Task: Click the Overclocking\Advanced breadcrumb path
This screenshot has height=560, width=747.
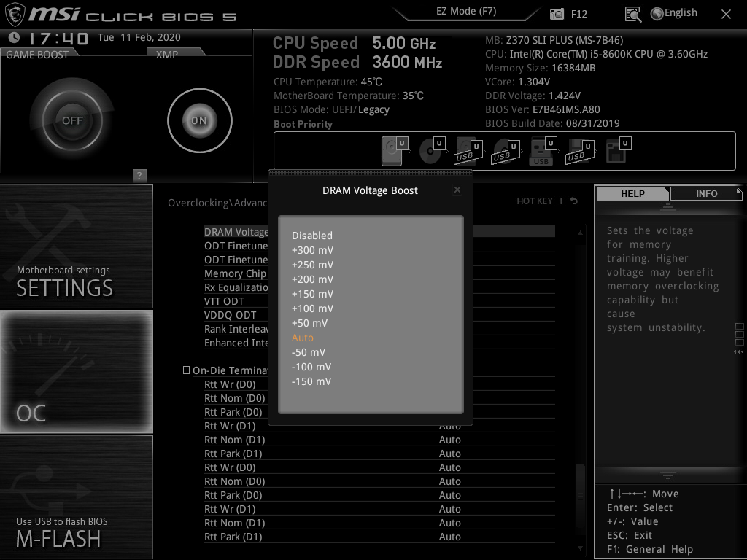Action: pyautogui.click(x=217, y=203)
